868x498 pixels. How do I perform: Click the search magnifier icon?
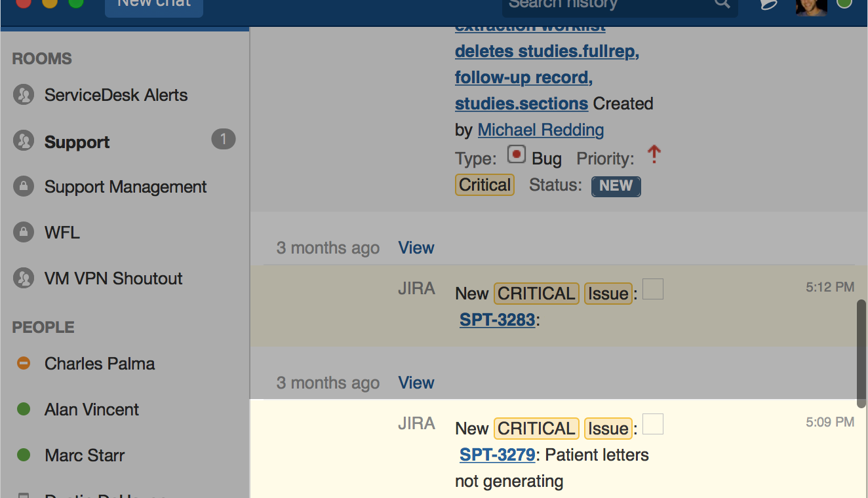click(x=722, y=4)
